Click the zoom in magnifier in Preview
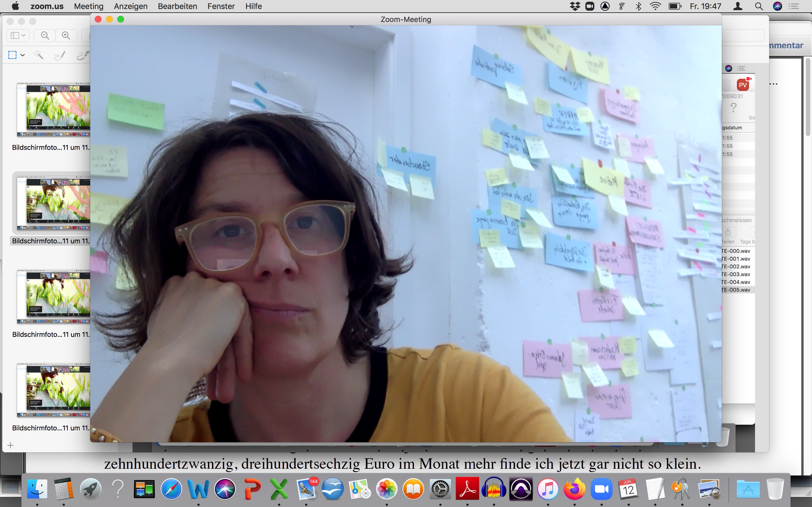This screenshot has width=812, height=507. point(66,35)
